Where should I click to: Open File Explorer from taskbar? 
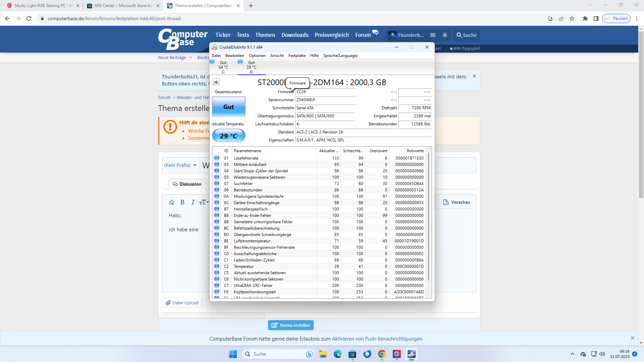coord(323,354)
